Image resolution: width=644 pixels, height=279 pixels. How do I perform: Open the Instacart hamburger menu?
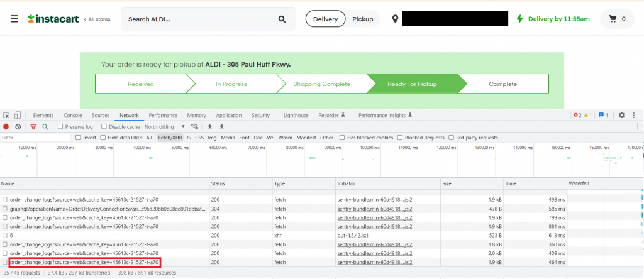tap(14, 19)
